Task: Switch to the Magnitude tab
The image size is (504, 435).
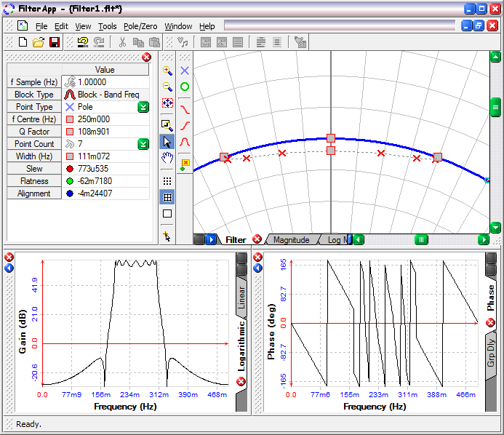Action: [291, 240]
